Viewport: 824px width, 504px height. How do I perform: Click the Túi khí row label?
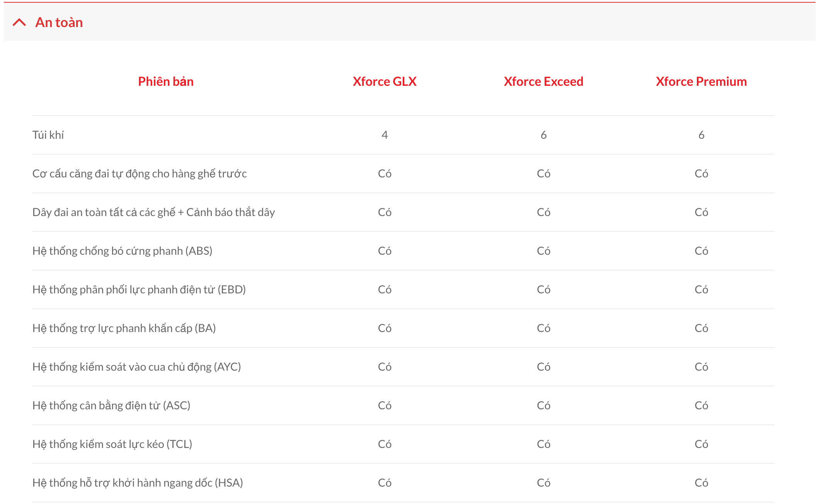tap(48, 135)
